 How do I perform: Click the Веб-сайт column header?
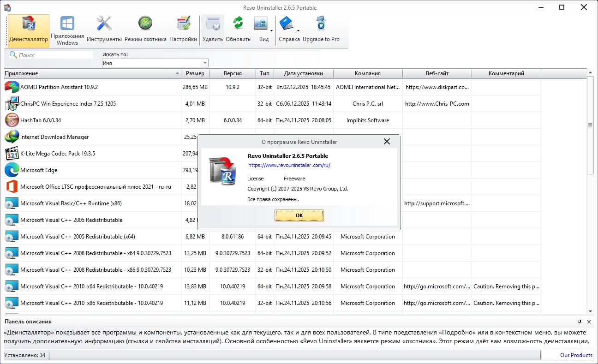pos(437,73)
